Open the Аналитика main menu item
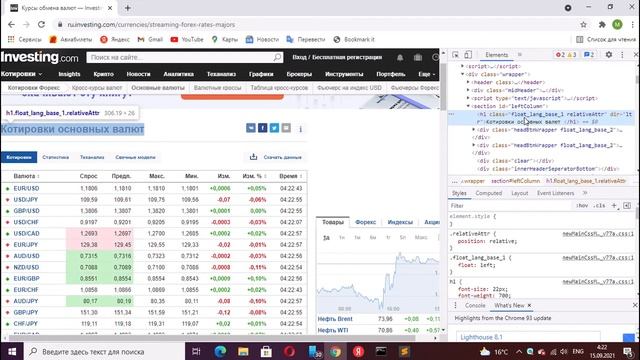Screen dimensions: 640x360 (178, 74)
